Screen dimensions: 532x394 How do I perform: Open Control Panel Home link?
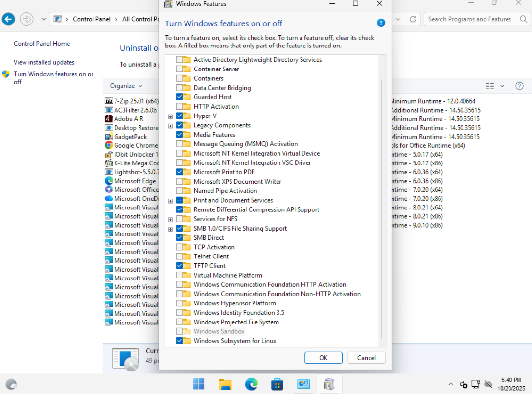tap(42, 44)
